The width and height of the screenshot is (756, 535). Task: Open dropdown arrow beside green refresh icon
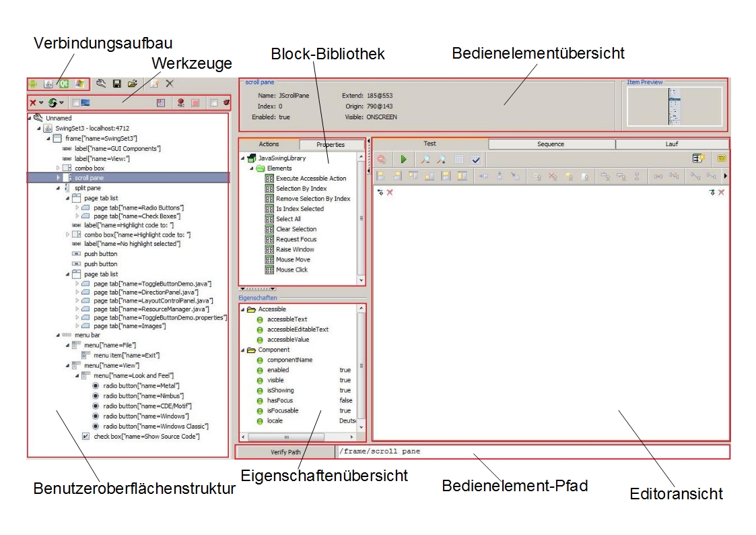pos(61,103)
